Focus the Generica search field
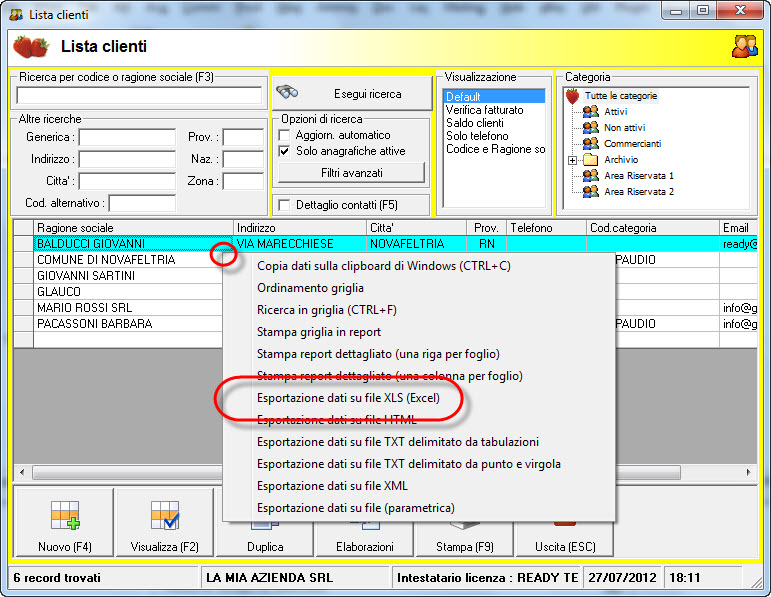This screenshot has width=771, height=597. click(x=127, y=137)
